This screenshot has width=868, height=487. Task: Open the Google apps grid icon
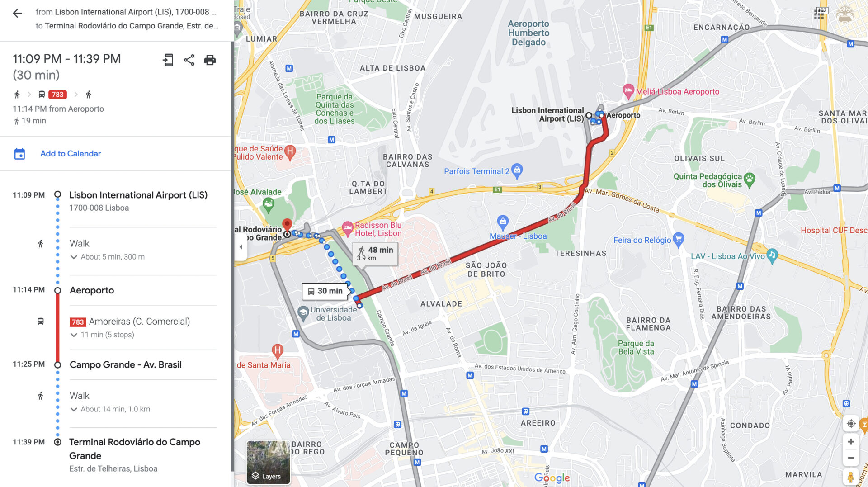[x=819, y=14]
